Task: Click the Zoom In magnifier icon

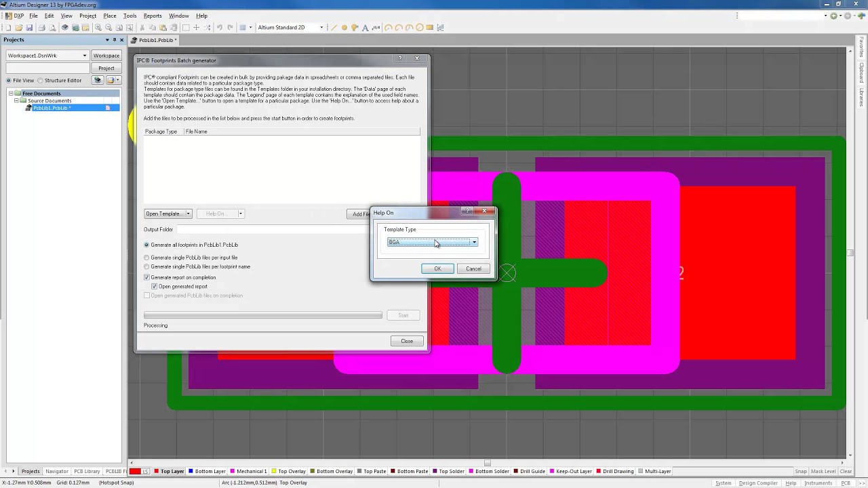Action: [x=99, y=28]
